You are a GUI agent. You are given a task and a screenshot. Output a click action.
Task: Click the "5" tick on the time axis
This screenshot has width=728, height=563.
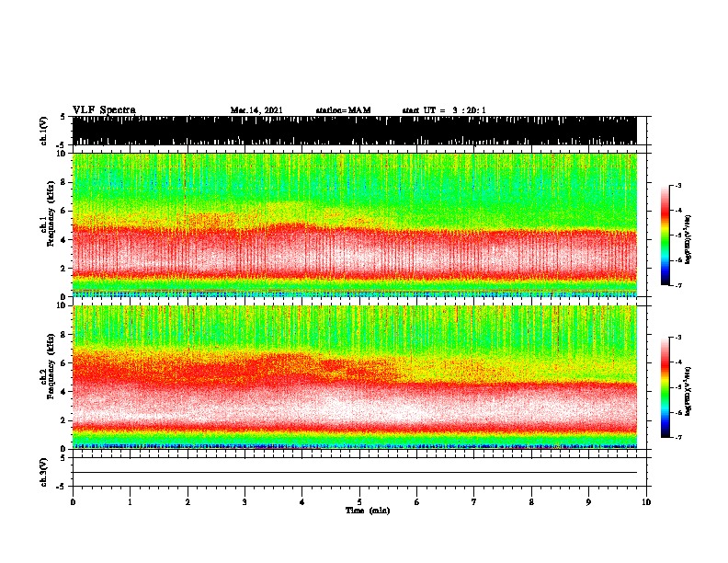[359, 502]
